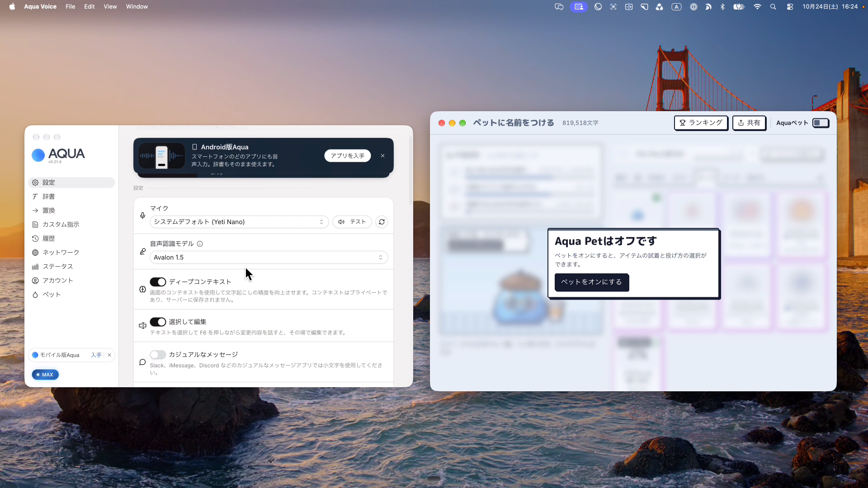Open the Avalon 1.5 model dropdown
868x488 pixels.
(269, 258)
